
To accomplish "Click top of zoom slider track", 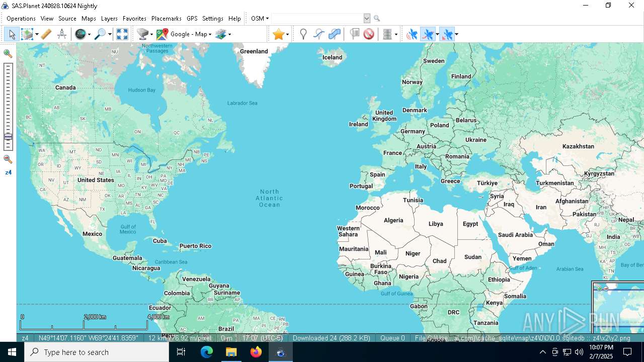I will tap(8, 65).
